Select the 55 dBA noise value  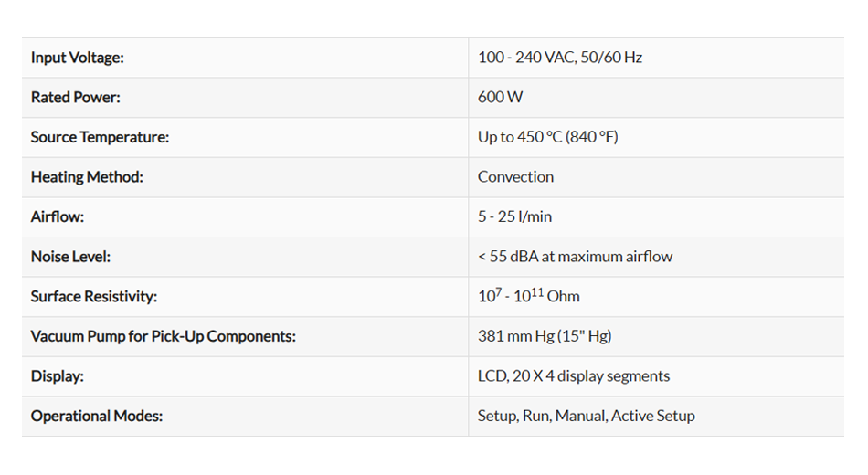(x=575, y=257)
